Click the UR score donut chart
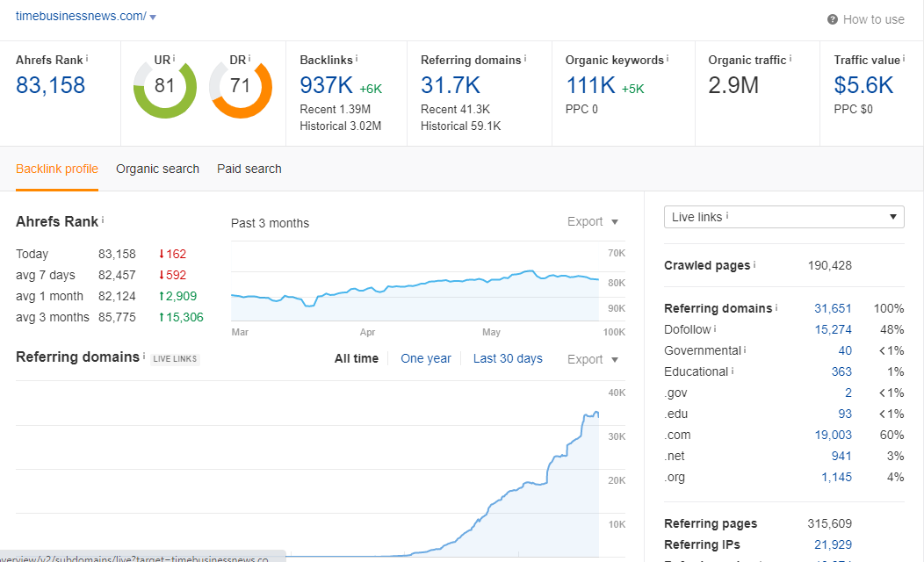Image resolution: width=924 pixels, height=562 pixels. point(164,86)
